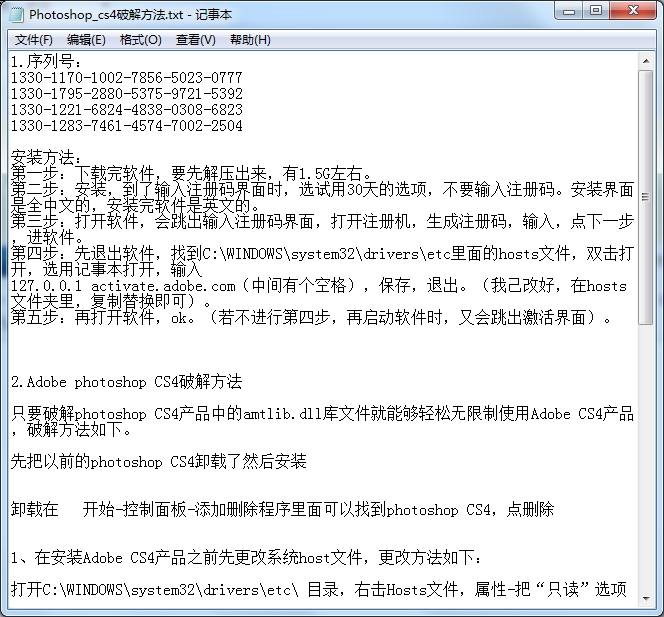Open the 格式(O) menu

(141, 40)
